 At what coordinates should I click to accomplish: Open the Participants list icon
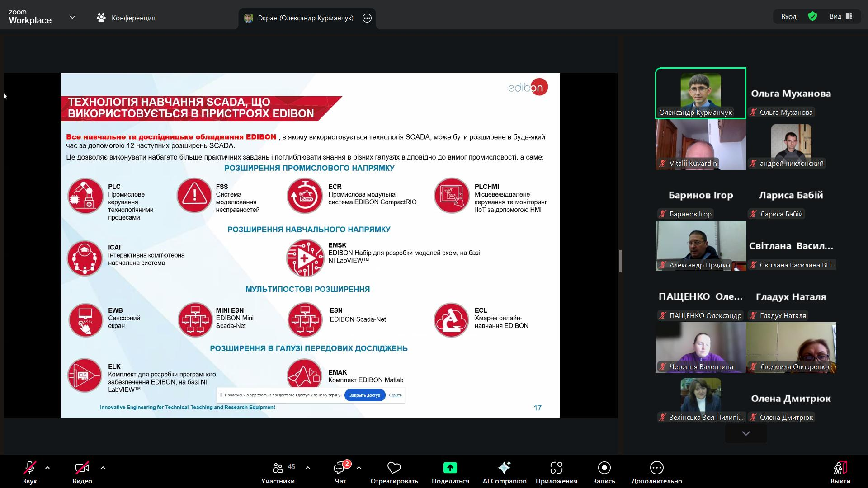pos(278,468)
